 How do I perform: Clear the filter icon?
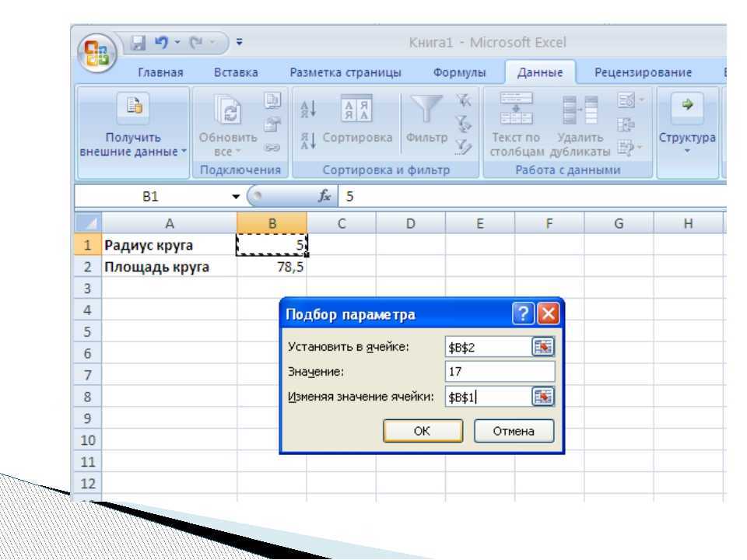click(463, 100)
